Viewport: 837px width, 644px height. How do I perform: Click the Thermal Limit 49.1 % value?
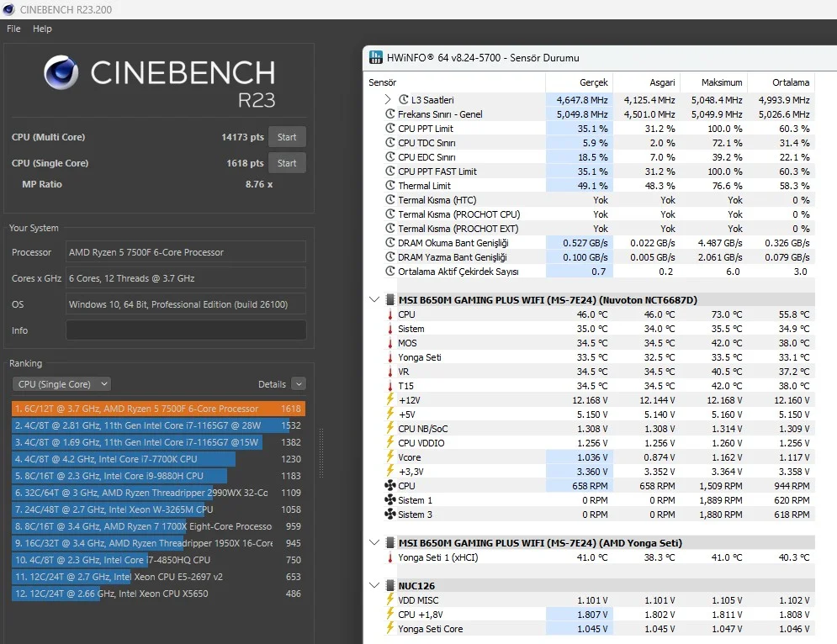pyautogui.click(x=592, y=186)
